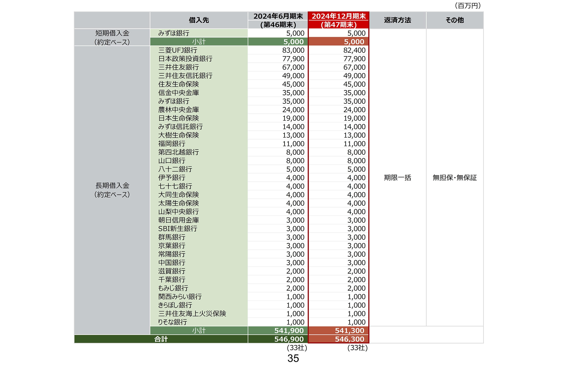Click the 合計 total row label
The image size is (588, 367).
coord(161,339)
